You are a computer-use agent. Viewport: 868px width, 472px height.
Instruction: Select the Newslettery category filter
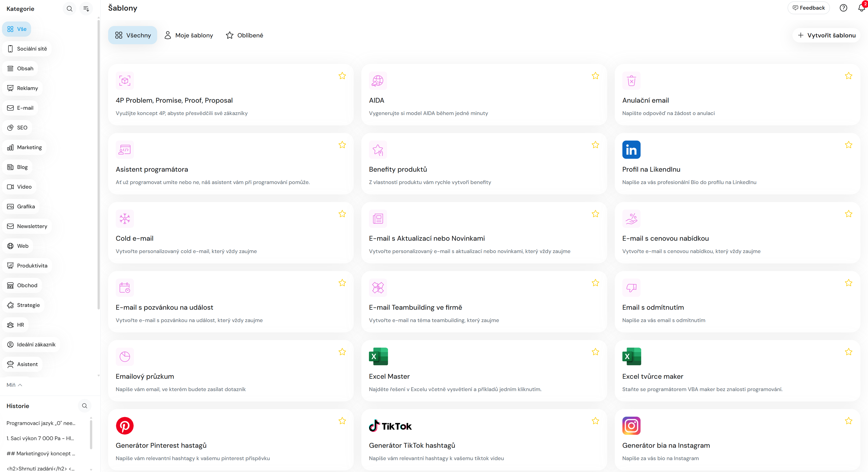point(27,226)
